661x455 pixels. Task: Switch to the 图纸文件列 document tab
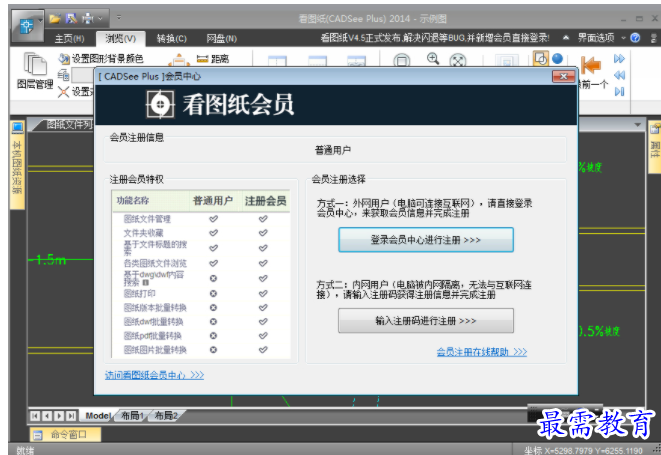[x=67, y=124]
